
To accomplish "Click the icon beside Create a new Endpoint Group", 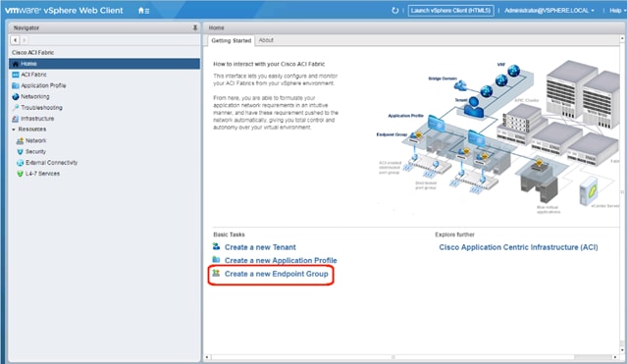I will [216, 273].
